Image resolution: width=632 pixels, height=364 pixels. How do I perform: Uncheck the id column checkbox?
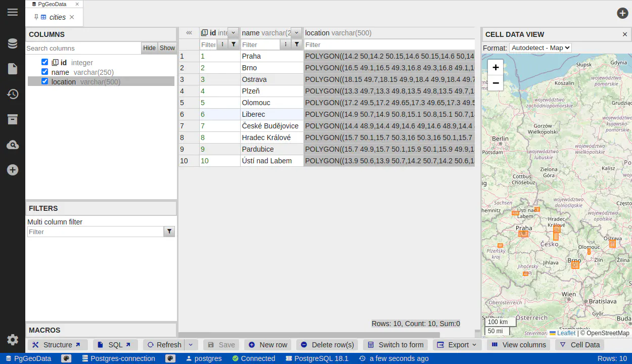coord(45,62)
